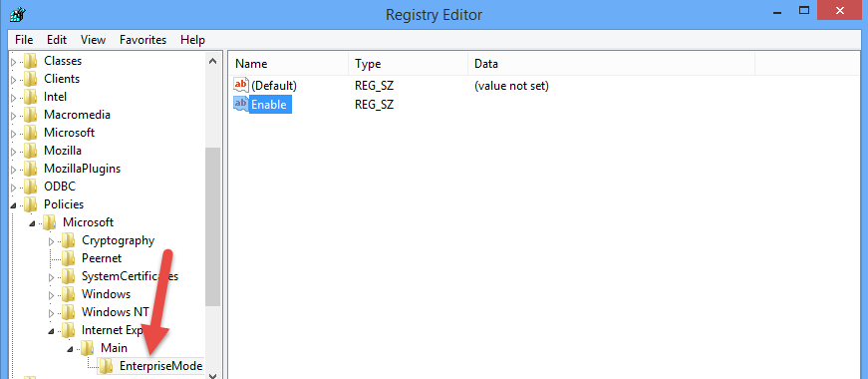Select the ODBC folder icon
This screenshot has width=868, height=379.
click(31, 187)
